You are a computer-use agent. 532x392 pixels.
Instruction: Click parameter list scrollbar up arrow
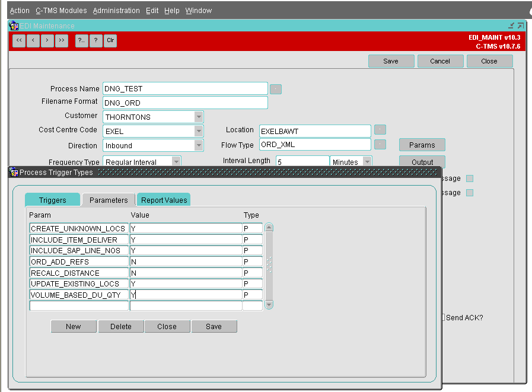tap(269, 227)
